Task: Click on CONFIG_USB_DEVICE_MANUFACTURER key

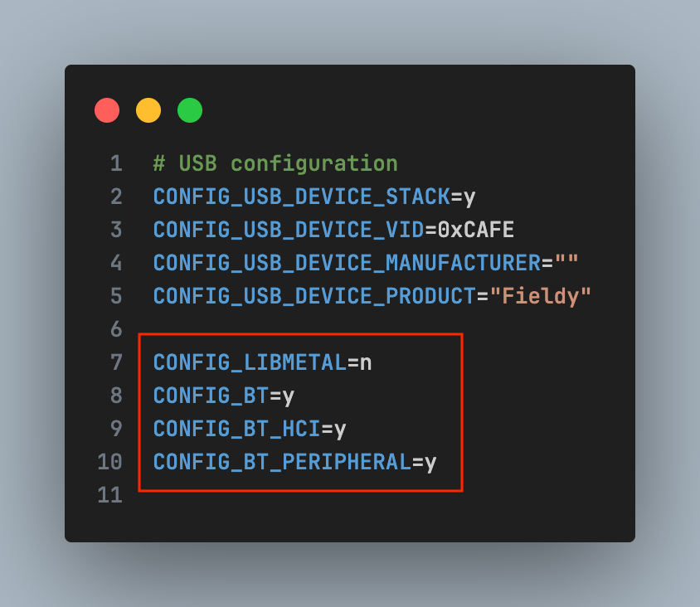Action: pos(347,263)
